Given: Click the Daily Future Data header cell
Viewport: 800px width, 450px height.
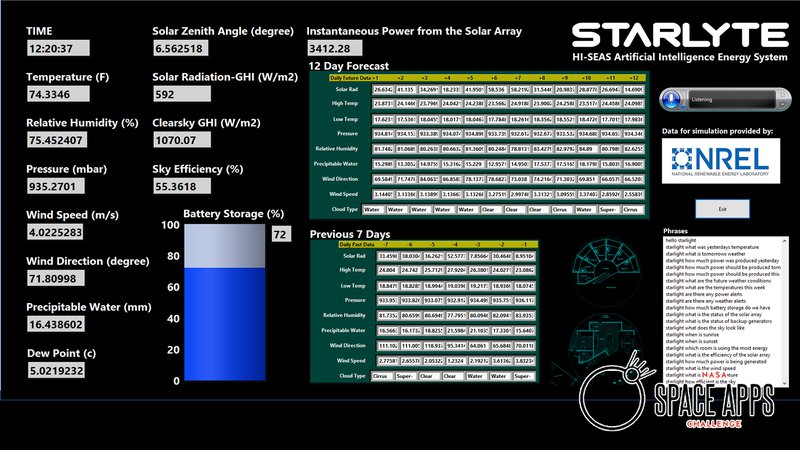Looking at the screenshot, I should pyautogui.click(x=351, y=76).
